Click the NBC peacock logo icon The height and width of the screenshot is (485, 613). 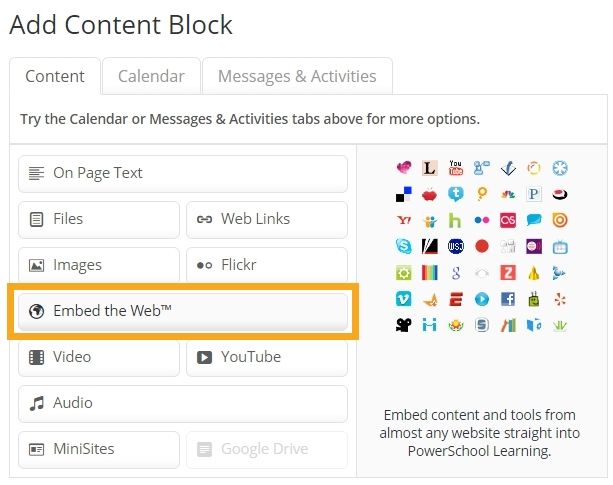click(x=508, y=194)
